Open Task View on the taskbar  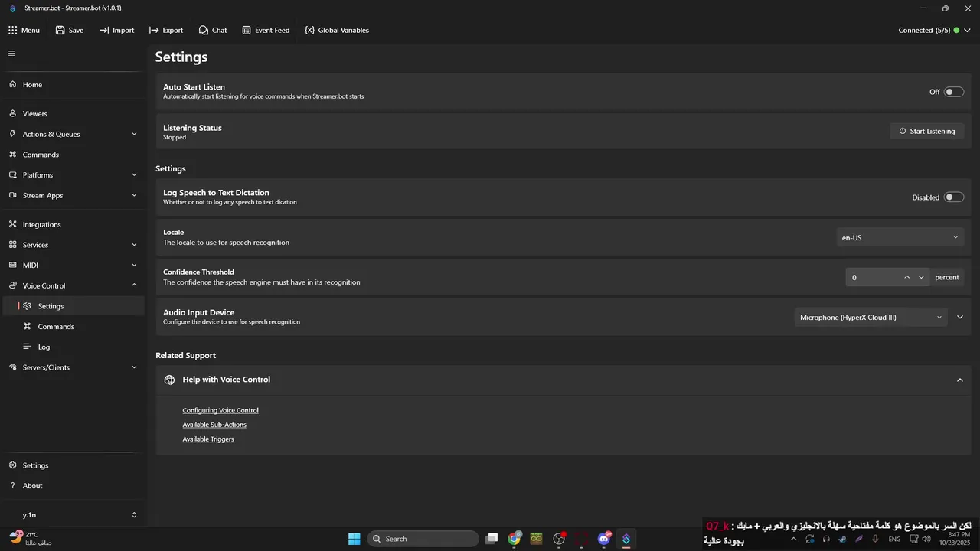coord(492,539)
